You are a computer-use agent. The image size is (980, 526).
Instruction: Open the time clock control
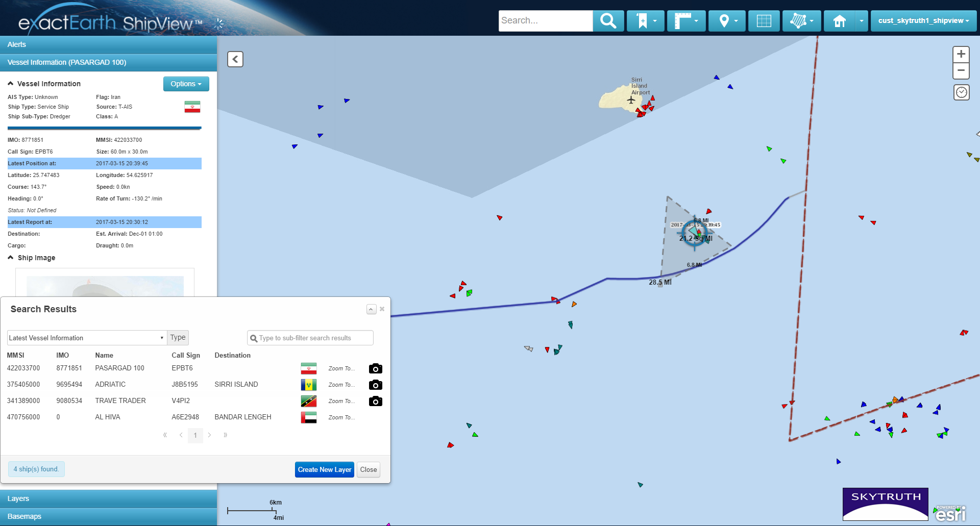tap(962, 92)
